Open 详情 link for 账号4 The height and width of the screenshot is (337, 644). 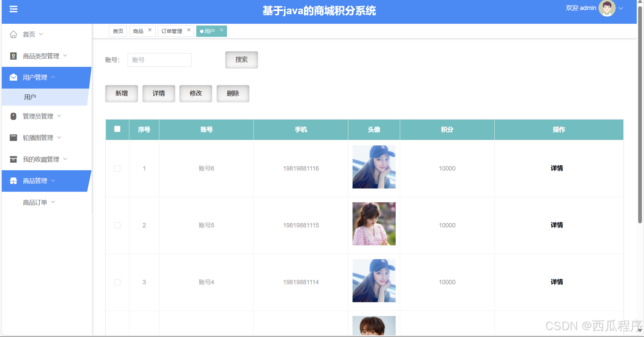click(x=557, y=282)
